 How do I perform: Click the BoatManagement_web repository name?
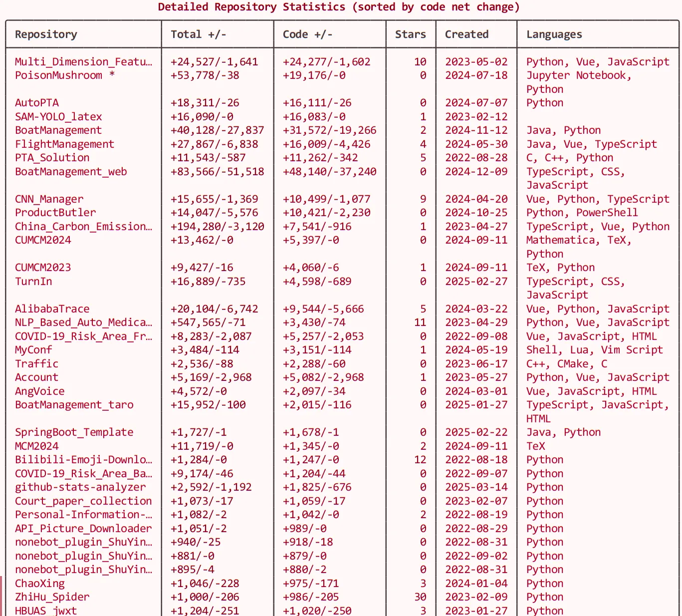tap(71, 172)
